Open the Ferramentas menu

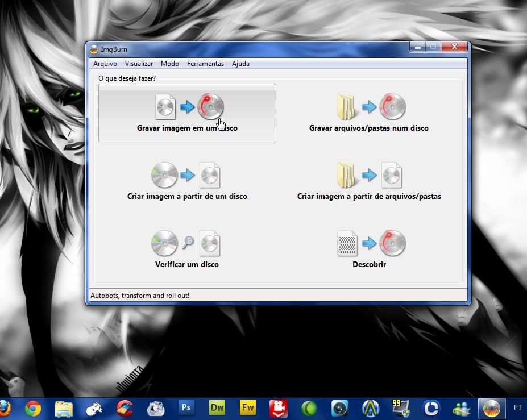point(205,64)
